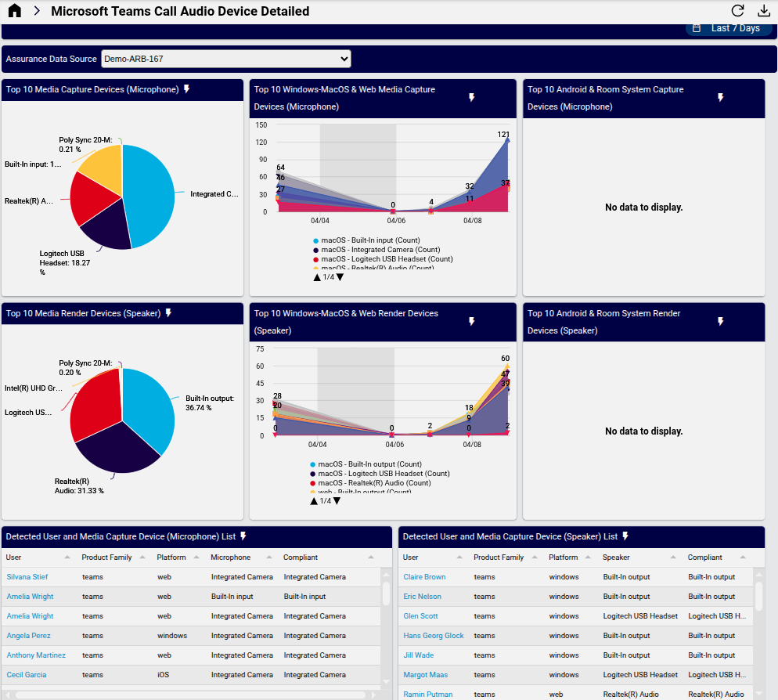Click Cecil Garcia's iOS platform cell
The width and height of the screenshot is (778, 700).
(x=164, y=675)
